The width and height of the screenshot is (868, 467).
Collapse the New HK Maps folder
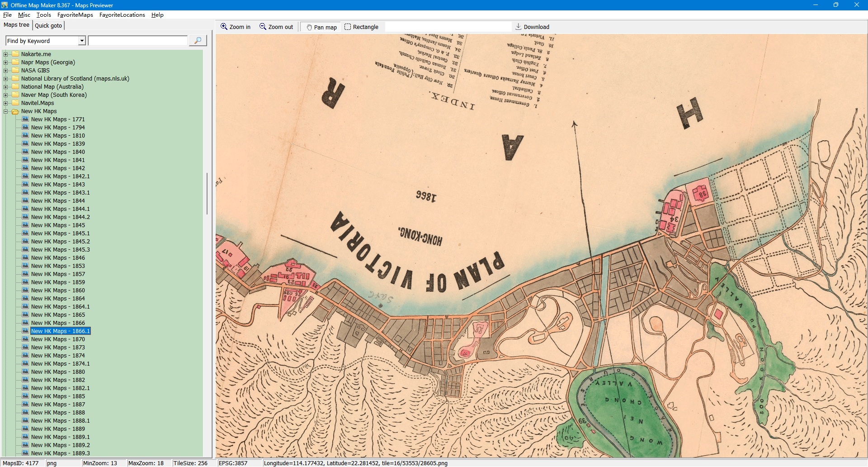pyautogui.click(x=6, y=111)
